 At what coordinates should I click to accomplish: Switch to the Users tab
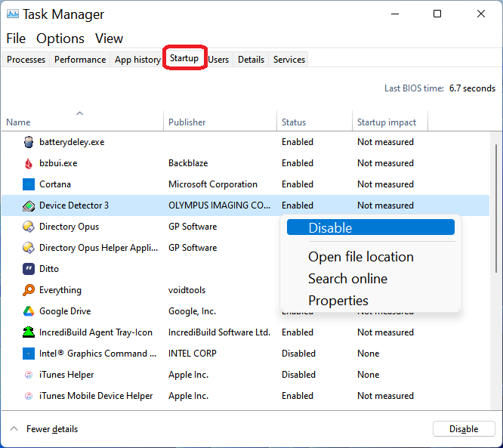point(218,60)
